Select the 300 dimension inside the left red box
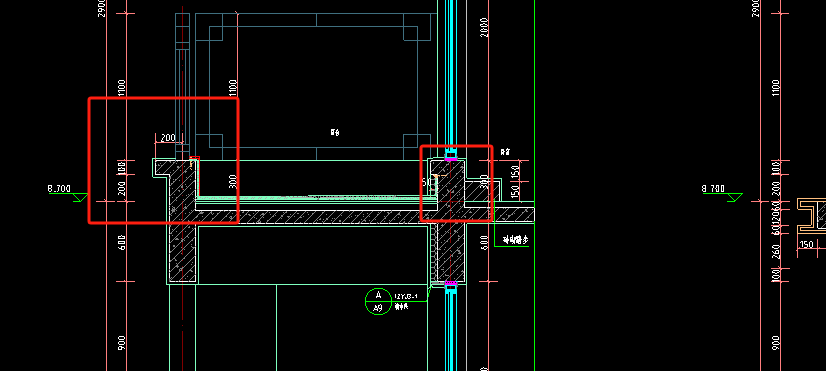Viewport: 826px width, 371px height. 233,181
